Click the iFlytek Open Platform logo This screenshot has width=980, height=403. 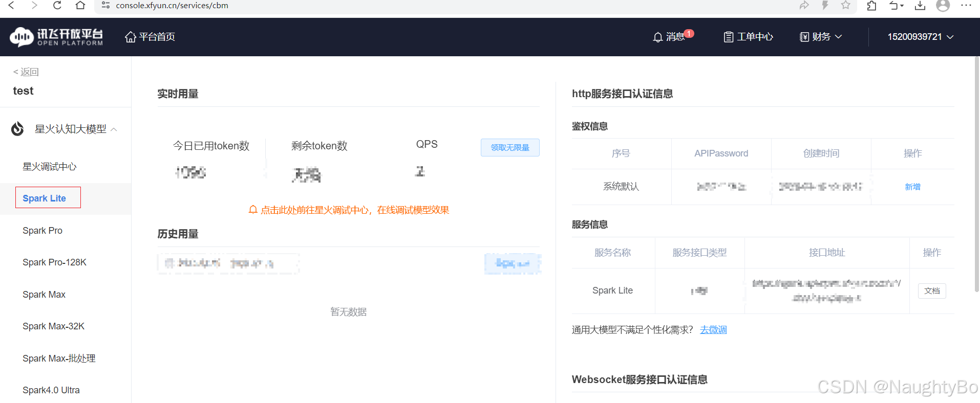point(56,37)
